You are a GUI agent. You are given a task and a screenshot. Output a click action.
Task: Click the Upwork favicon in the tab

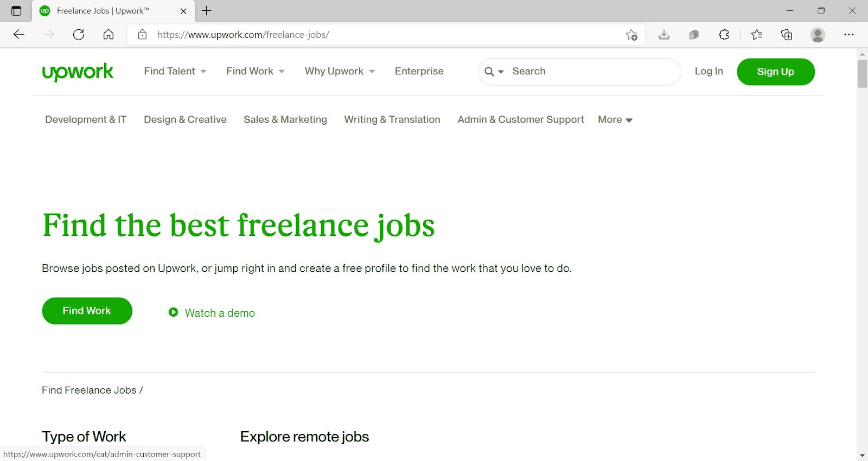(45, 11)
